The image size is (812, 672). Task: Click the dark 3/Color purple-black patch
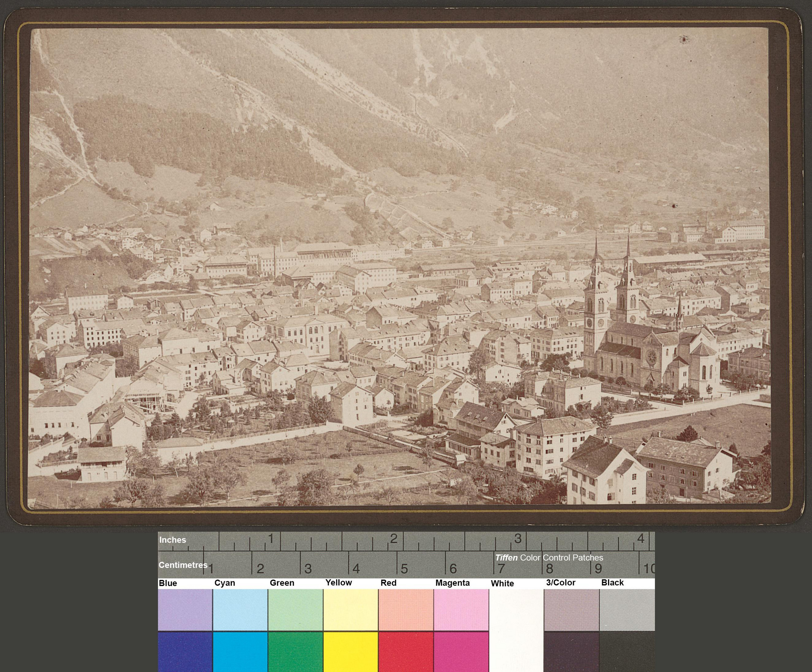pos(571,652)
